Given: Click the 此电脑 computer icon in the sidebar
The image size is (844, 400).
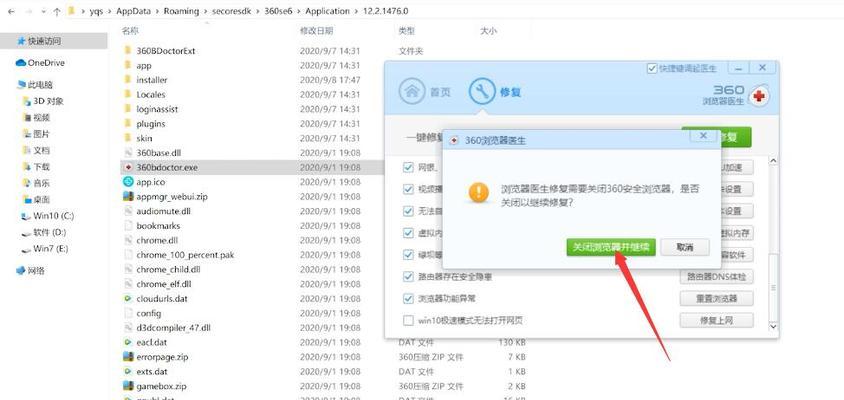Looking at the screenshot, I should [22, 85].
